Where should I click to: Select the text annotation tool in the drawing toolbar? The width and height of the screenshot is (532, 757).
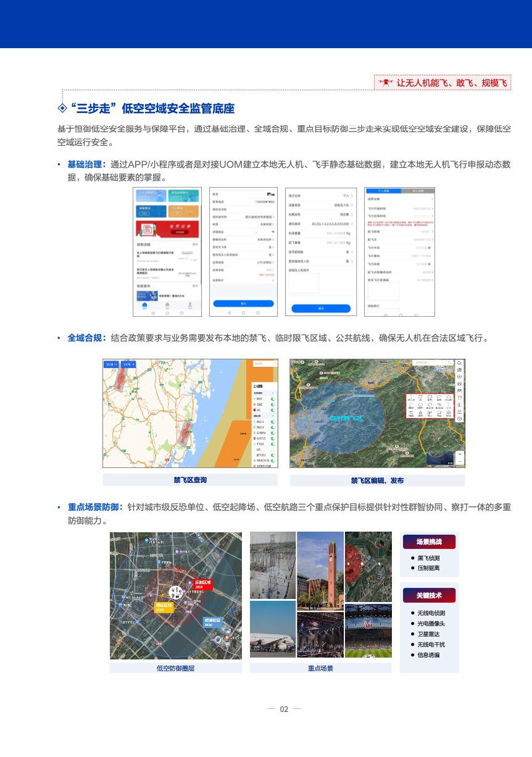click(x=448, y=405)
